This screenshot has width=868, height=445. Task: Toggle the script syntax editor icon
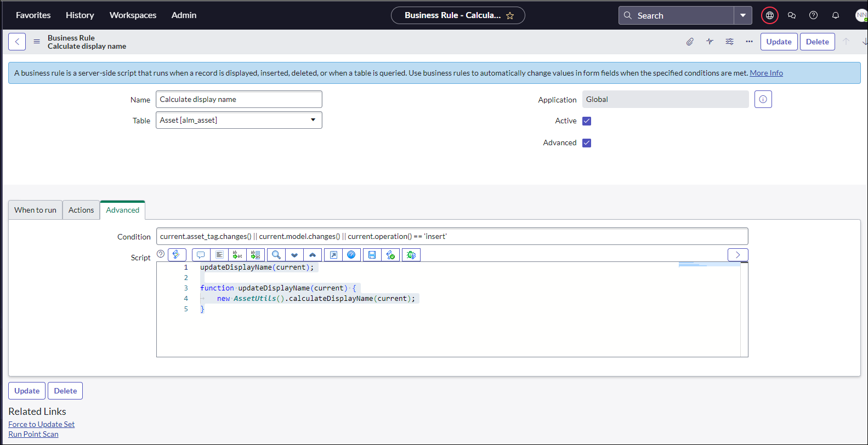click(x=177, y=255)
